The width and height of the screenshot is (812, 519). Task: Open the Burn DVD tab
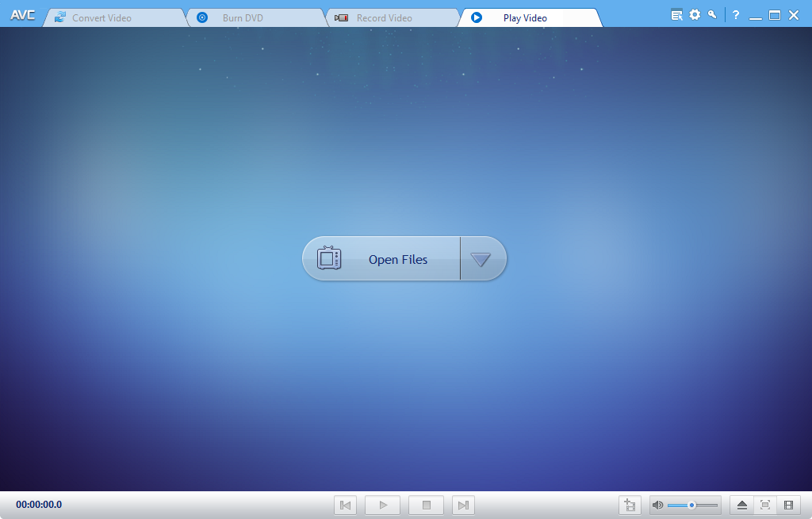pyautogui.click(x=242, y=17)
